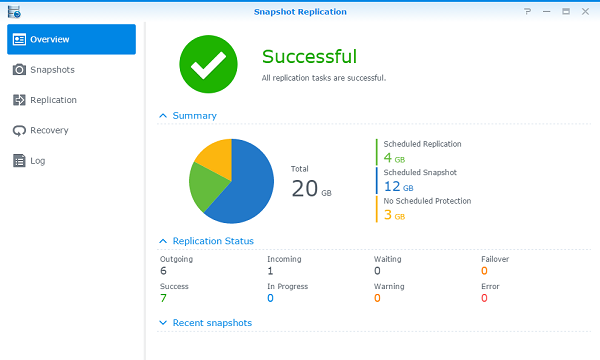This screenshot has height=360, width=600.
Task: Click the Outgoing count of 6
Action: pos(163,271)
